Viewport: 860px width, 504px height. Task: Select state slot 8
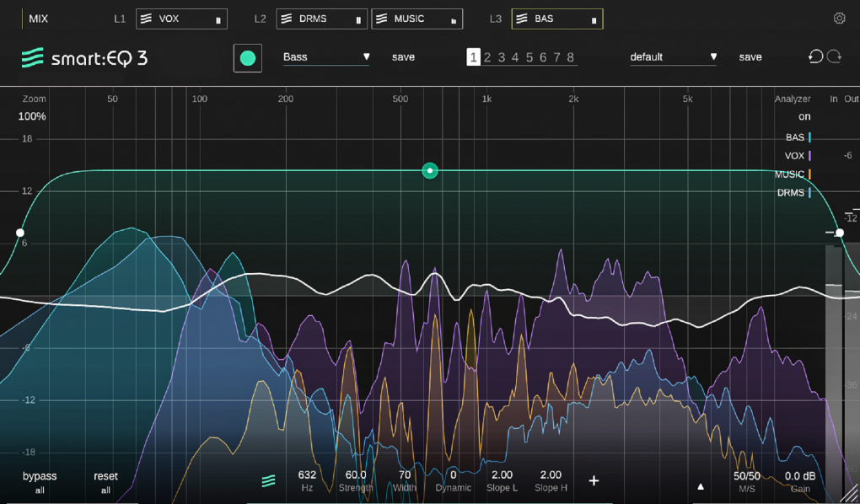coord(571,57)
